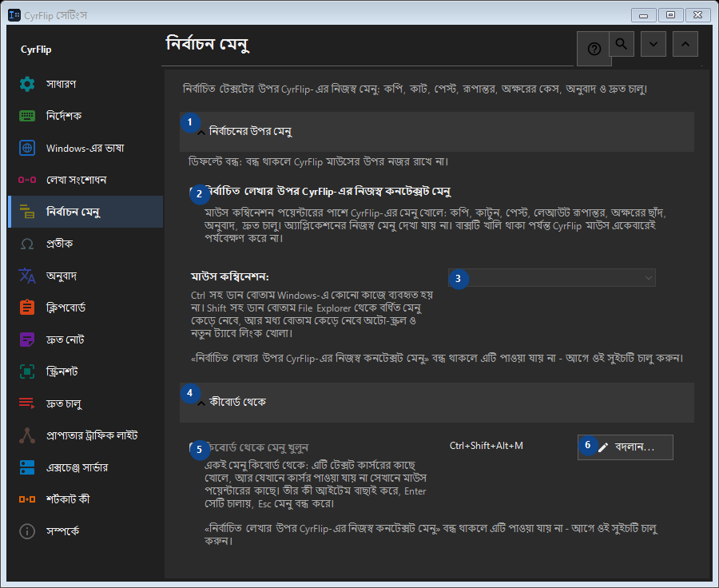Viewport: 719px width, 588px height.
Task: Select the Windows-এর ভাষা globe icon
Action: [27, 148]
